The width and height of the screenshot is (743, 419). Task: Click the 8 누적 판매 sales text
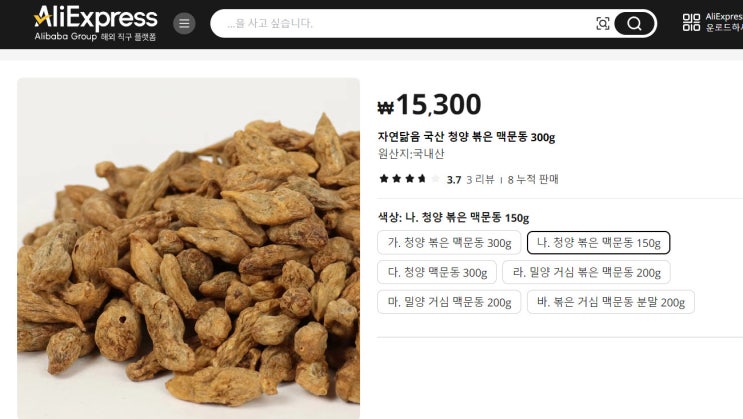click(x=533, y=179)
